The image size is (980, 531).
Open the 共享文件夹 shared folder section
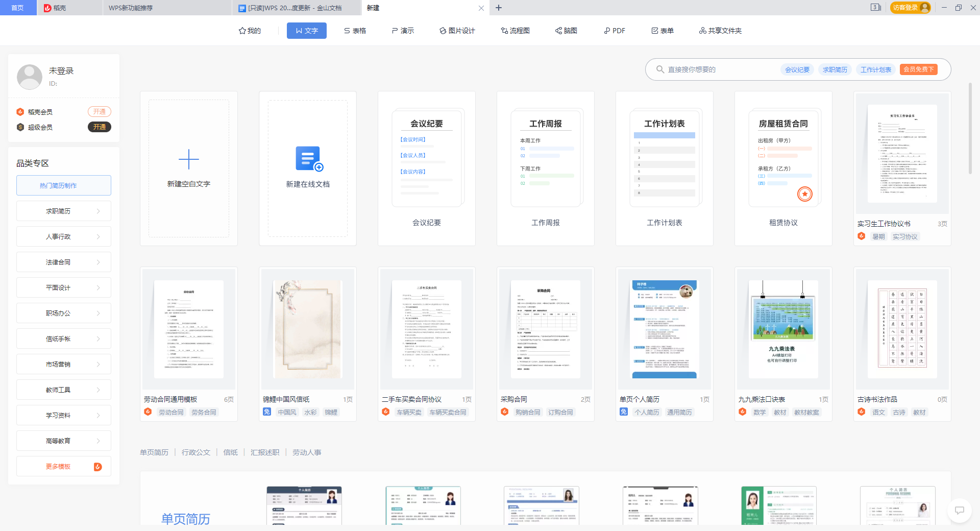720,31
